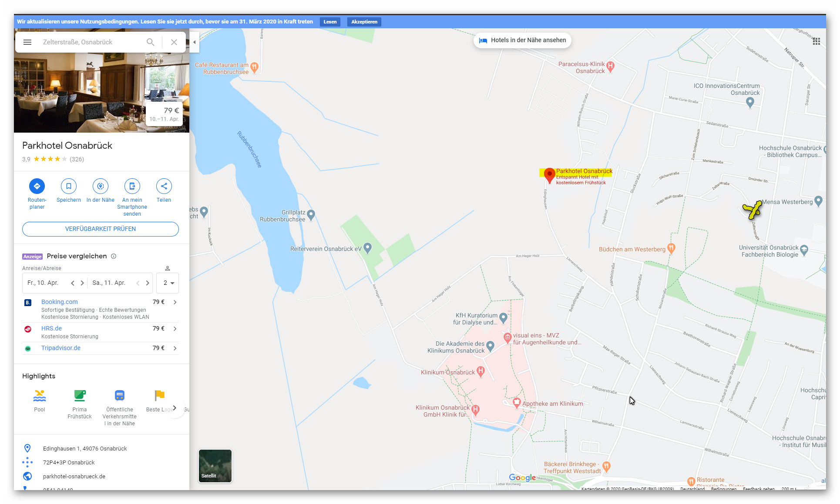Click Akzeptieren in the terms banner
840x504 pixels.
[x=364, y=22]
